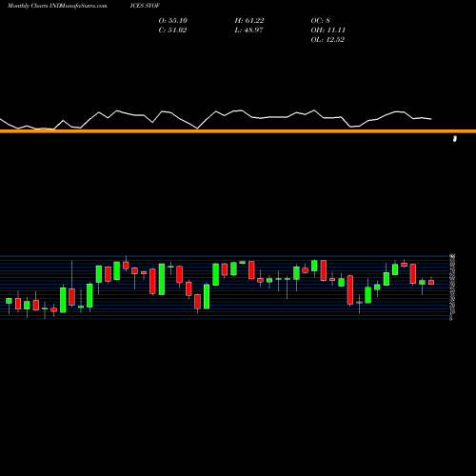Select the low value 'L: 48.97'
476x476 pixels.
[x=248, y=30]
